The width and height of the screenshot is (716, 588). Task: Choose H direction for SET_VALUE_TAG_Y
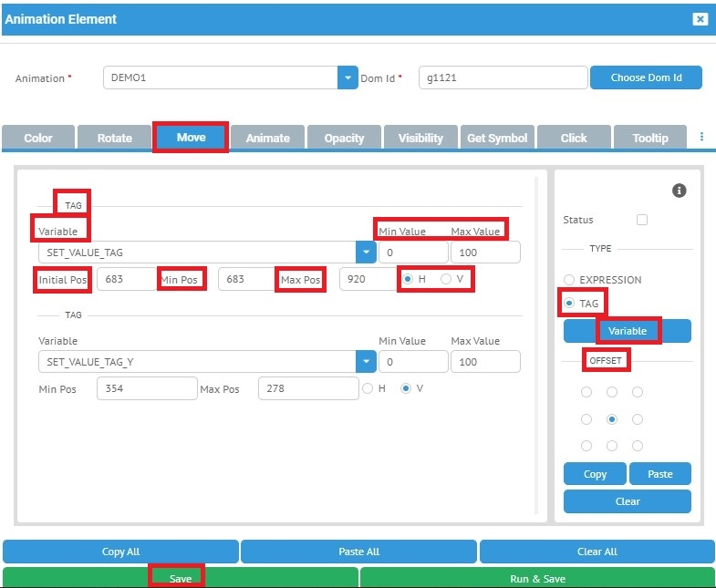click(368, 389)
